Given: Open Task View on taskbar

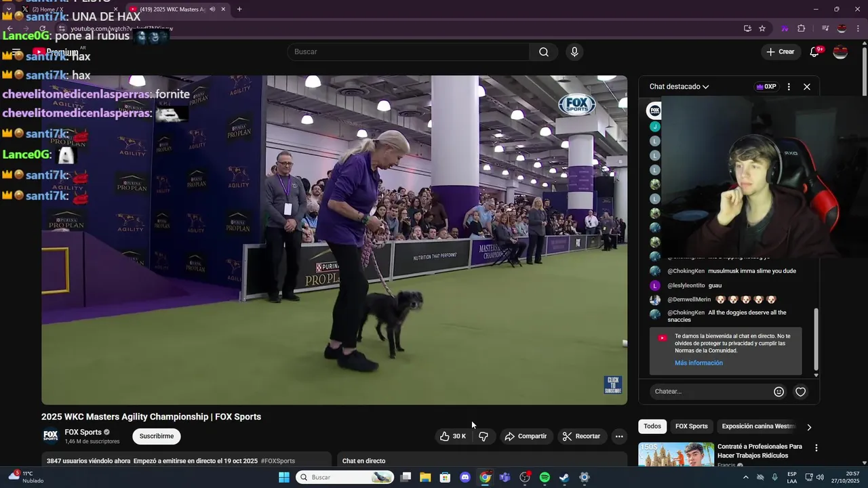Looking at the screenshot, I should tap(406, 477).
